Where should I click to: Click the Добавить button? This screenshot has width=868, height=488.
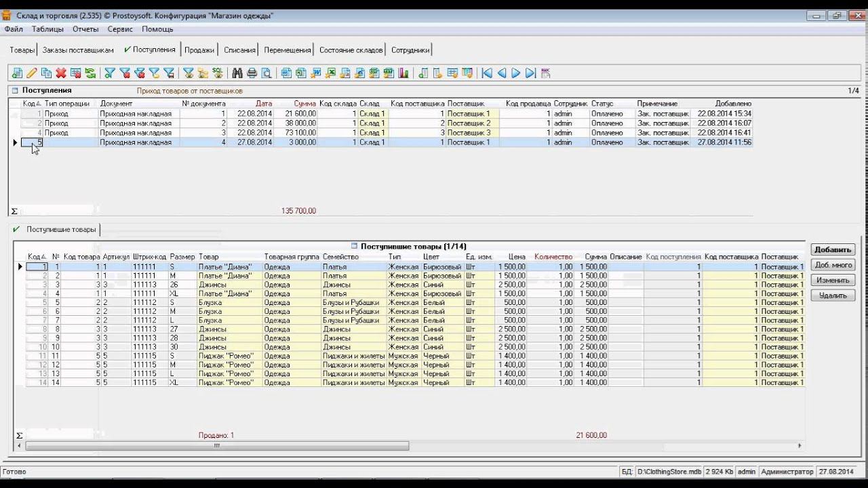click(x=833, y=250)
